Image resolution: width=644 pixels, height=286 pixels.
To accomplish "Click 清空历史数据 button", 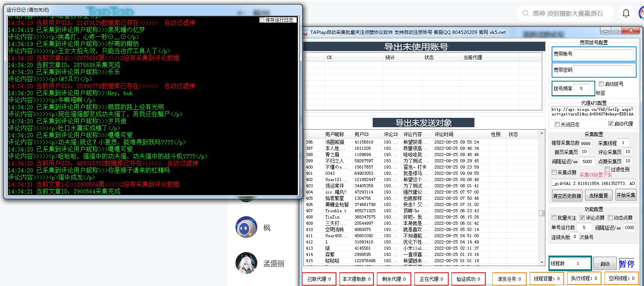I will point(566,195).
